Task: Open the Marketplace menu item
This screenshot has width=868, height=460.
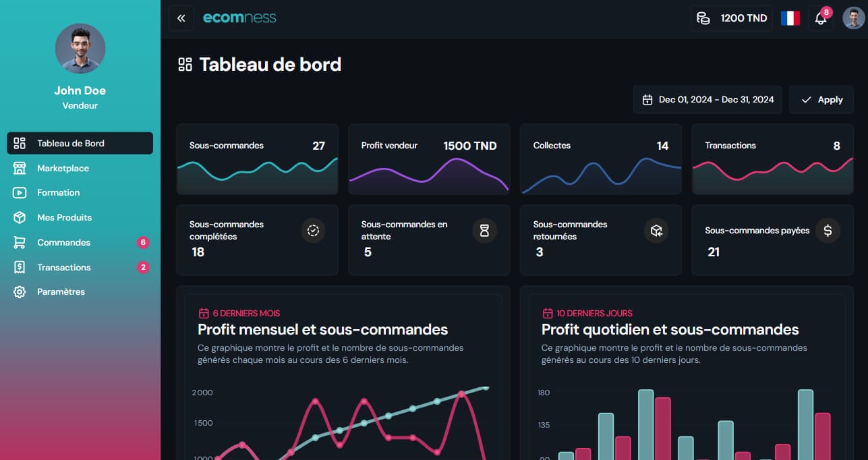Action: (63, 168)
